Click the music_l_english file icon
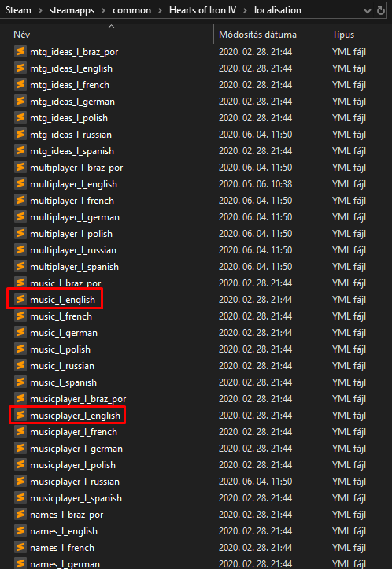The width and height of the screenshot is (392, 569). 20,299
